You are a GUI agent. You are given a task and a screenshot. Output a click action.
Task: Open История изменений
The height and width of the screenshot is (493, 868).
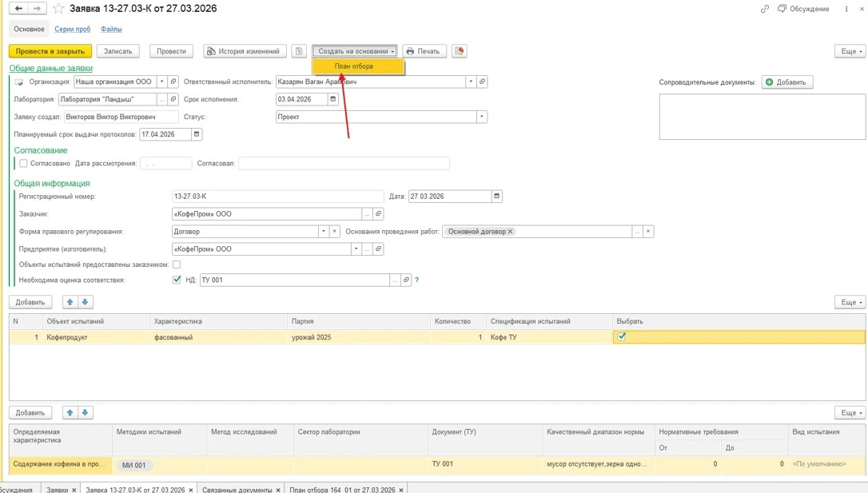pyautogui.click(x=245, y=51)
